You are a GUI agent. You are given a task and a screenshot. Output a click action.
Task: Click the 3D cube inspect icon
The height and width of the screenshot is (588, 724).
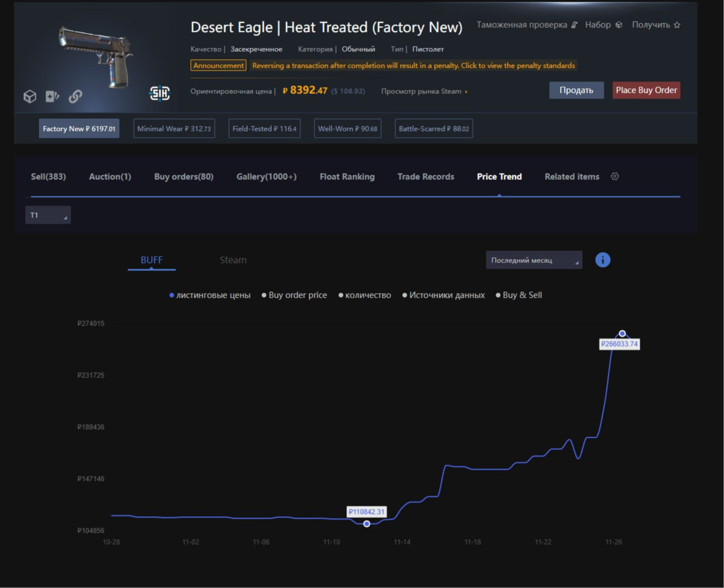[x=30, y=96]
